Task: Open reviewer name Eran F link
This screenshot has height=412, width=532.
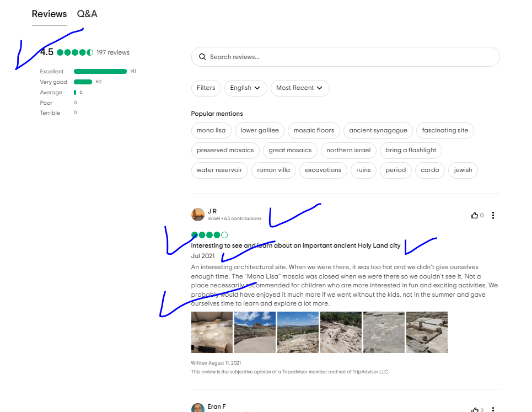Action: tap(217, 406)
